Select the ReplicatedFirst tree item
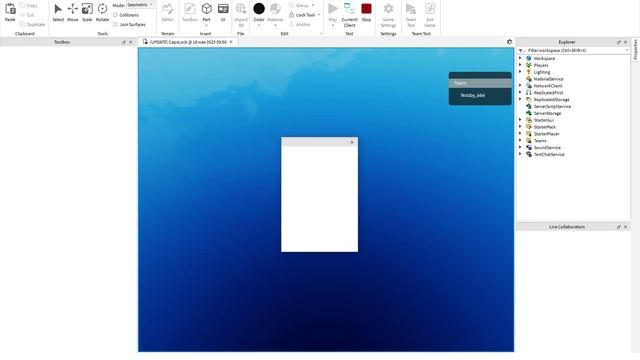 (548, 93)
